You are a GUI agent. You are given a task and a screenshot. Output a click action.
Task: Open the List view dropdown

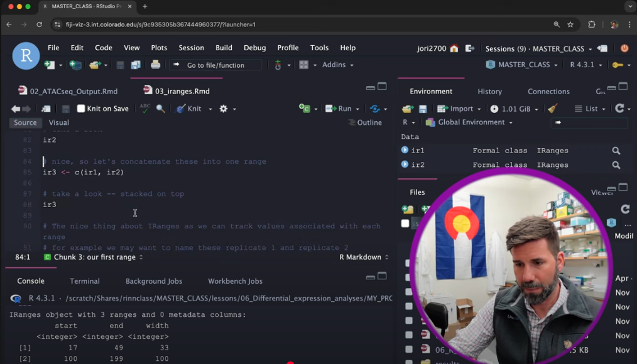(x=590, y=109)
